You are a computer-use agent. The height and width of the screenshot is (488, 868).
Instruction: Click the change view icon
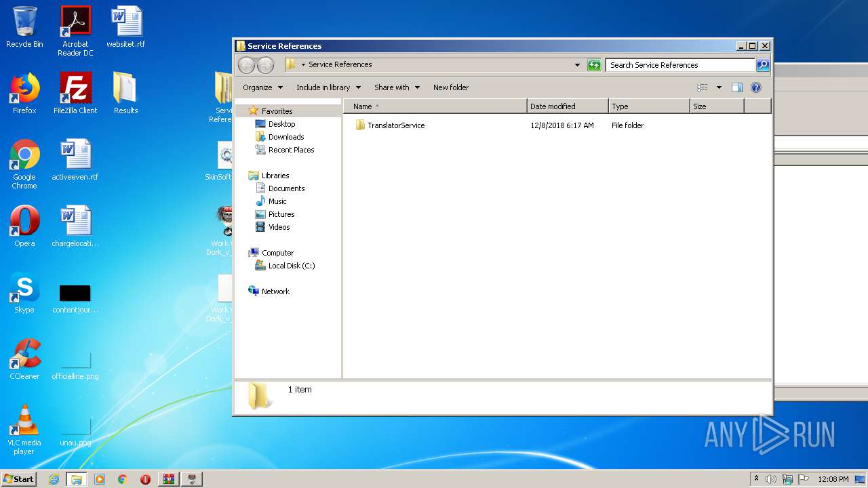[x=703, y=87]
